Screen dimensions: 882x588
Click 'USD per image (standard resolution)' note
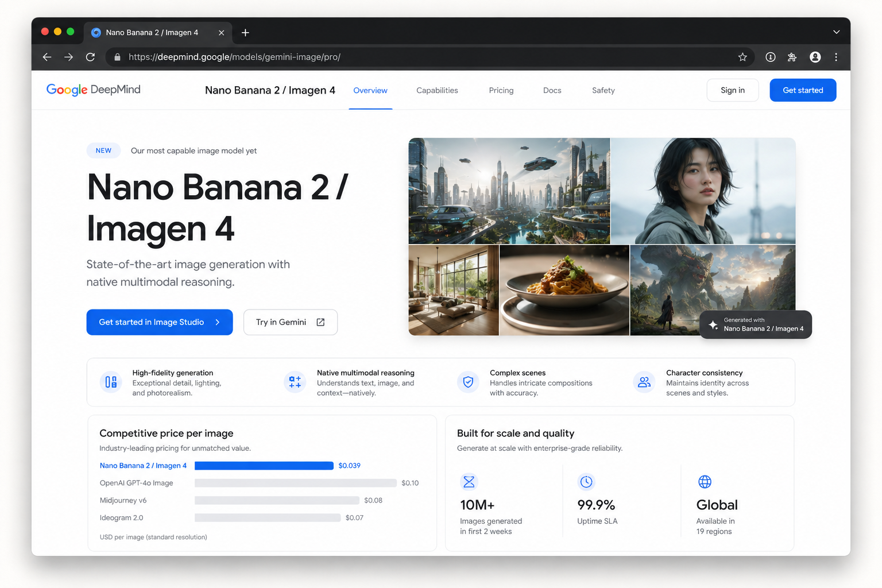coord(153,537)
